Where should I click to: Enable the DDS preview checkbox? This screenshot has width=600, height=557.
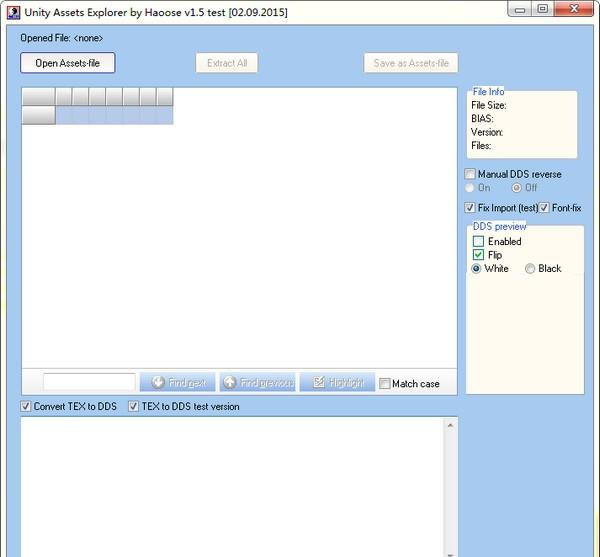478,241
